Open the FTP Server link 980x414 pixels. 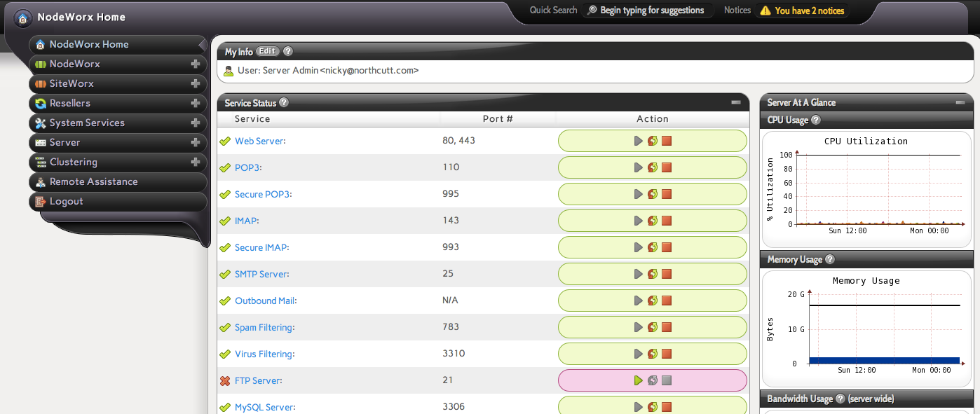click(x=258, y=380)
